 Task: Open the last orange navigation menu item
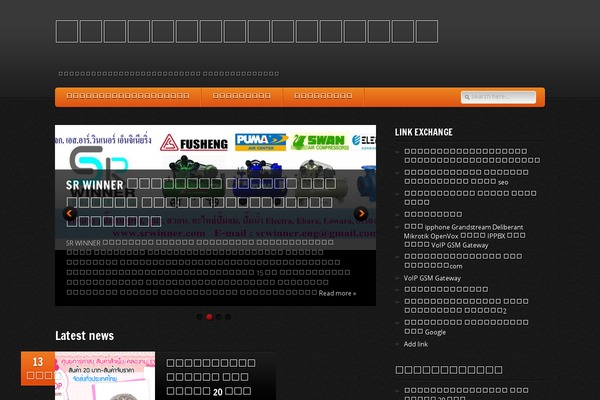[x=323, y=96]
